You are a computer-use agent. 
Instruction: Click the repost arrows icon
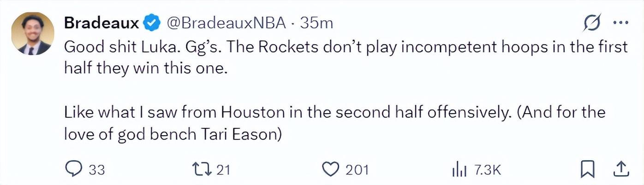tap(202, 169)
